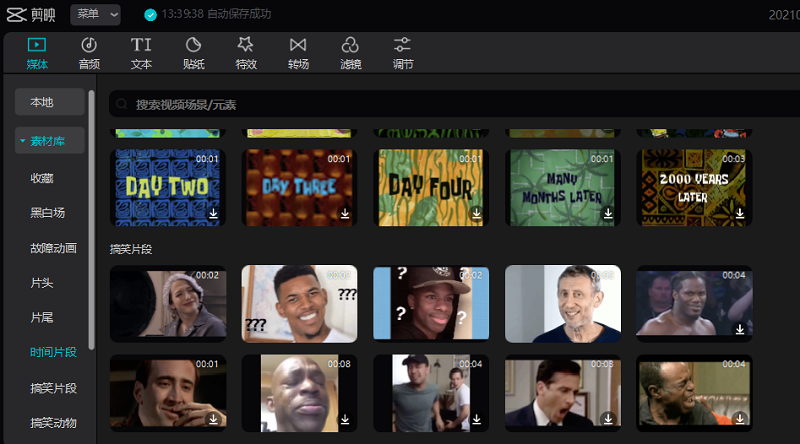The image size is (800, 444).
Task: Open the 转场 transitions tab
Action: [x=298, y=53]
